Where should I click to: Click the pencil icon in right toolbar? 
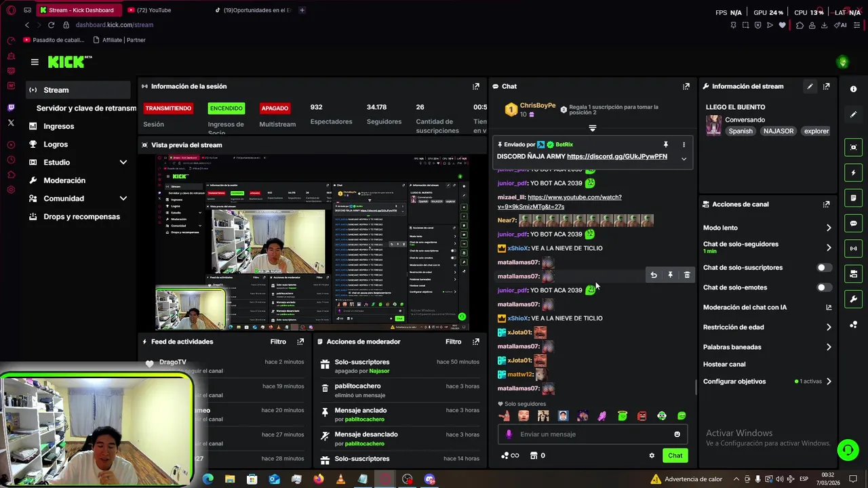tap(853, 115)
